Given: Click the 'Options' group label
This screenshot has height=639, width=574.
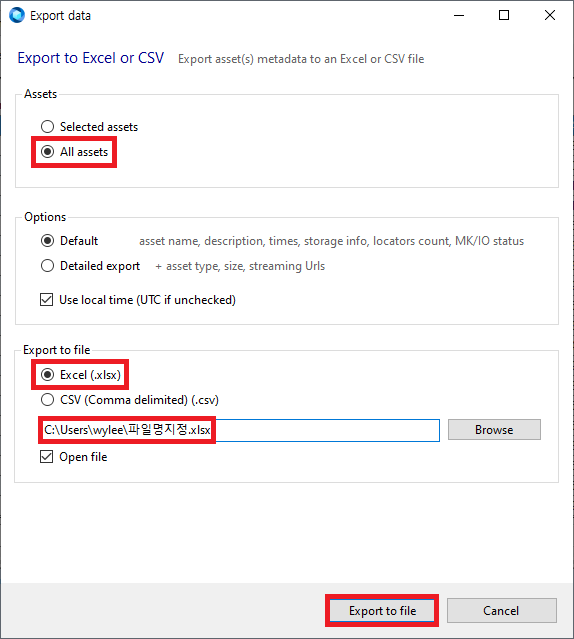Looking at the screenshot, I should (x=45, y=217).
